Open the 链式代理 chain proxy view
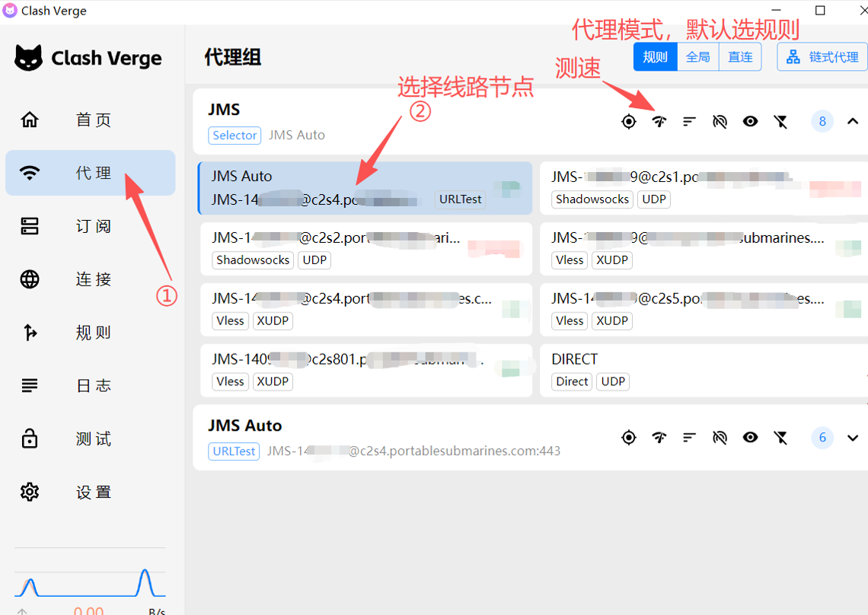This screenshot has width=868, height=615. 822,57
